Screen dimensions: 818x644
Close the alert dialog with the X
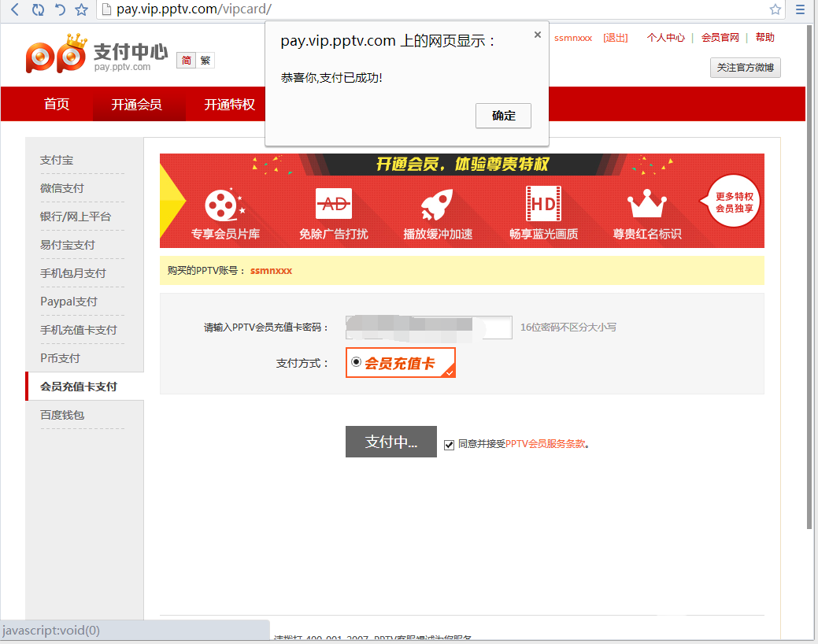(x=538, y=35)
